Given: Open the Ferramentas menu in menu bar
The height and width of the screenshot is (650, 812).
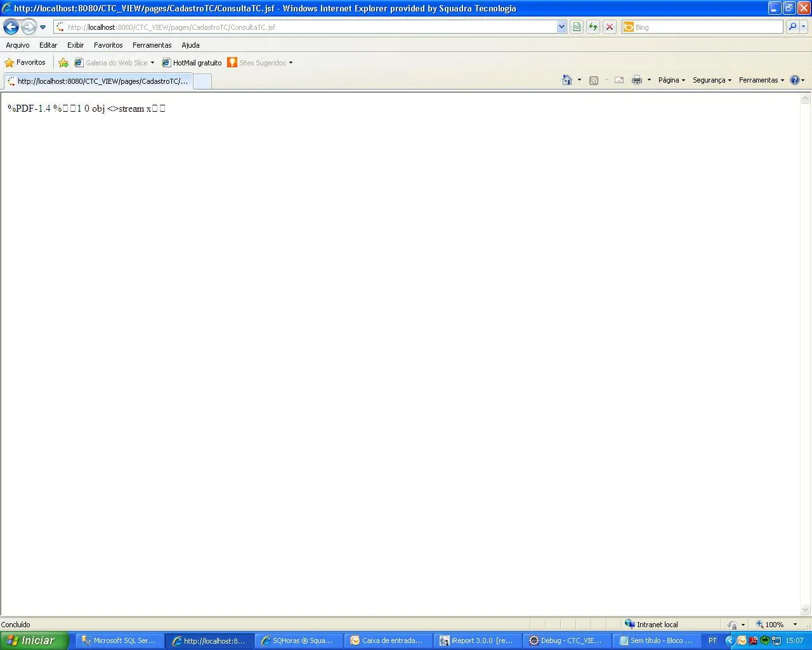Looking at the screenshot, I should [152, 45].
